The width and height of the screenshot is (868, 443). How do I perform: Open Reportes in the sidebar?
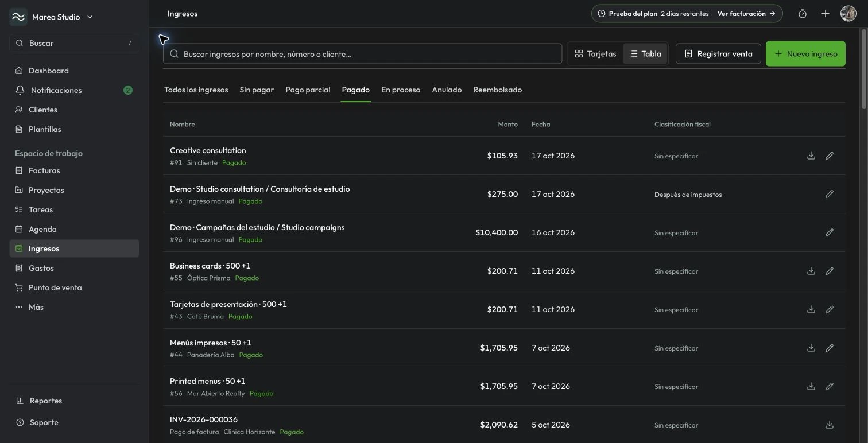[74, 401]
